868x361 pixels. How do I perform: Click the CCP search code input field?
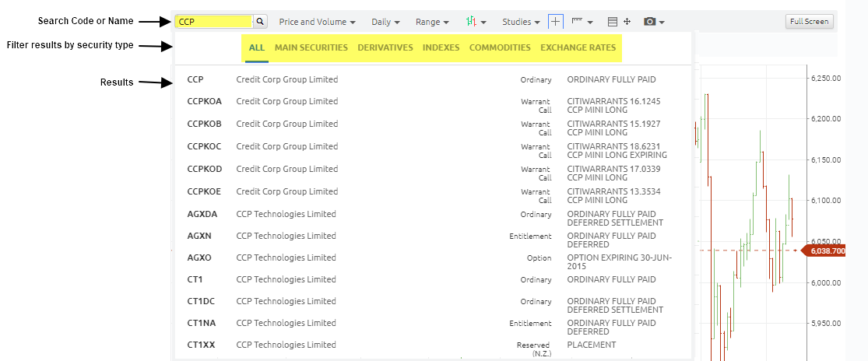214,22
